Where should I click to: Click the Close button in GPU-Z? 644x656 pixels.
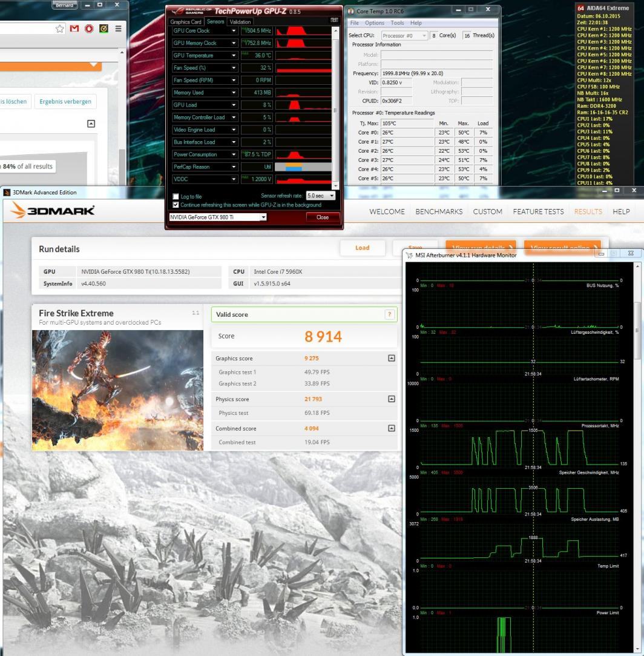[x=323, y=217]
